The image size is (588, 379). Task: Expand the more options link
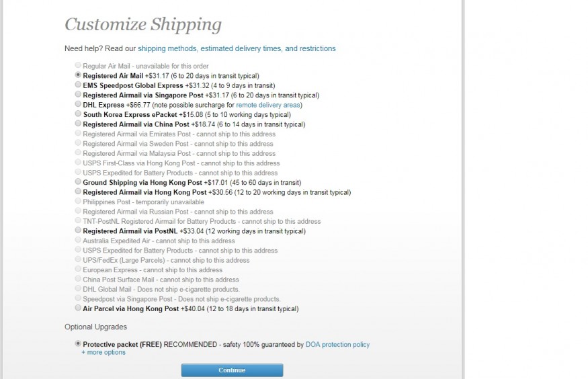click(103, 352)
